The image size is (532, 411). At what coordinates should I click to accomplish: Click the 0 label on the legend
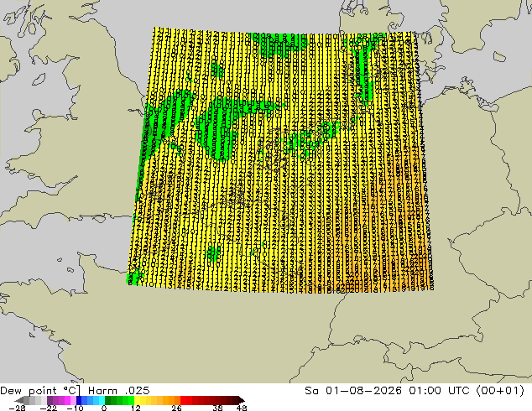click(104, 408)
